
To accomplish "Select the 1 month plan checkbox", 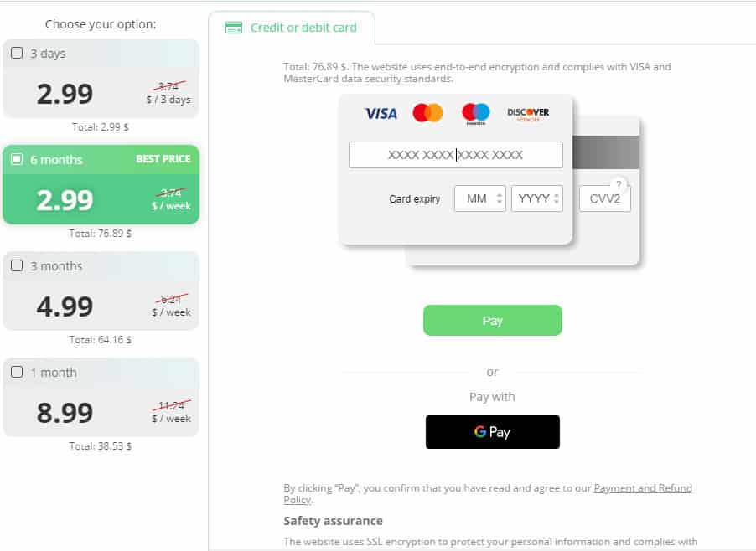I will click(x=17, y=372).
